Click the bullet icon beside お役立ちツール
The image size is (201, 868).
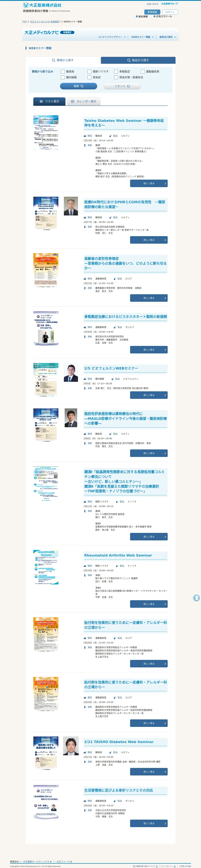tap(154, 16)
